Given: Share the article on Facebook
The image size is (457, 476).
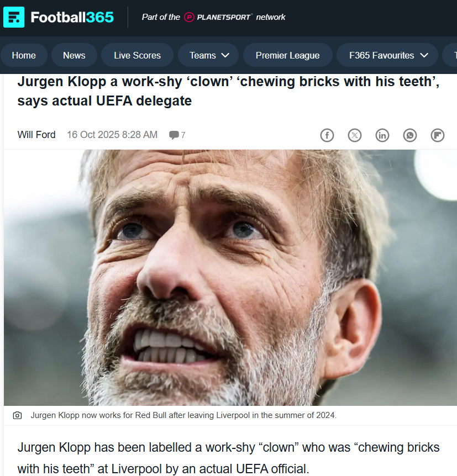Looking at the screenshot, I should coord(327,135).
